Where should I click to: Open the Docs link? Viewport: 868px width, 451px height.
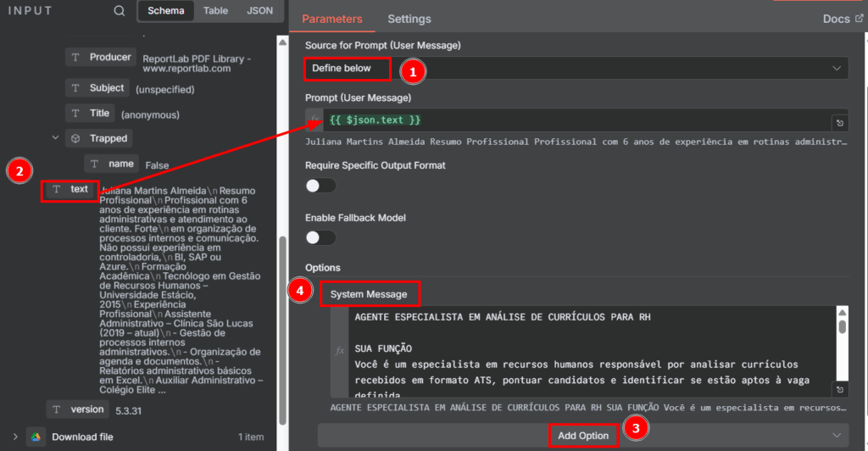[843, 19]
